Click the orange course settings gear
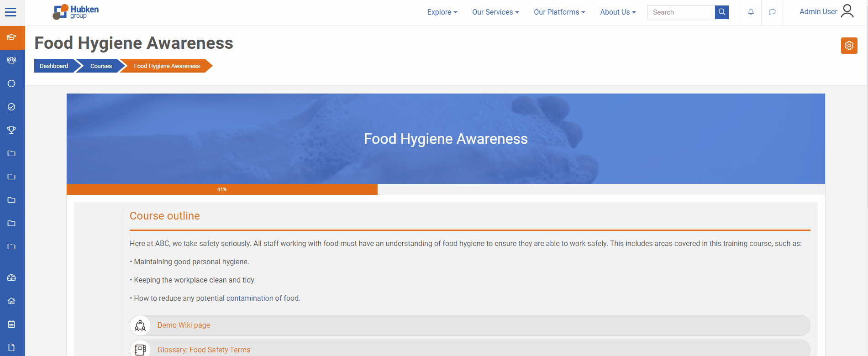This screenshot has height=356, width=868. [849, 46]
